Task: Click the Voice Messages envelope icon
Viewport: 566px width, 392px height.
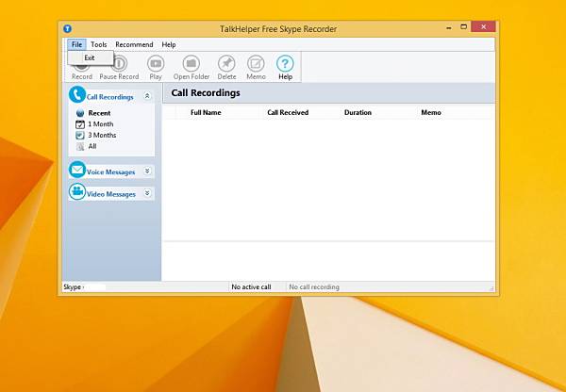Action: (x=77, y=170)
